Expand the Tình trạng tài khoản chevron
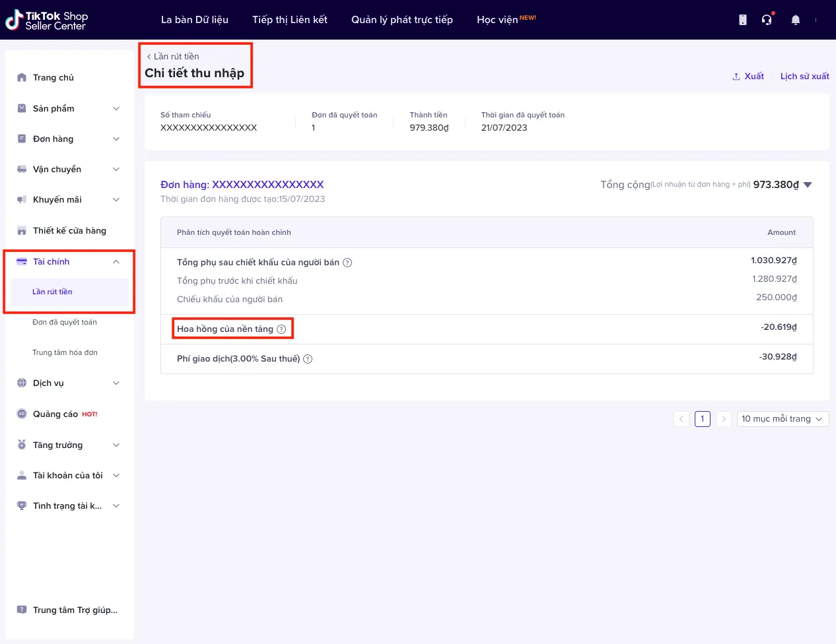This screenshot has height=644, width=836. (116, 505)
